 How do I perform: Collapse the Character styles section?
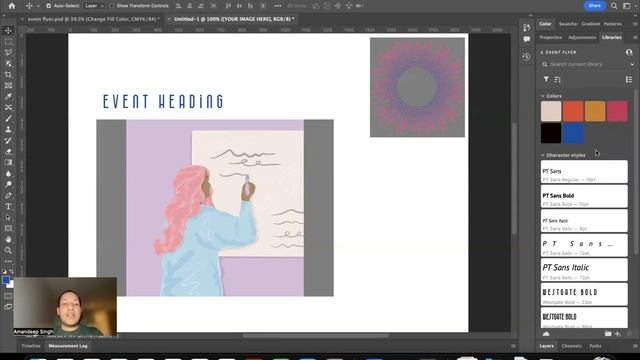pyautogui.click(x=543, y=155)
